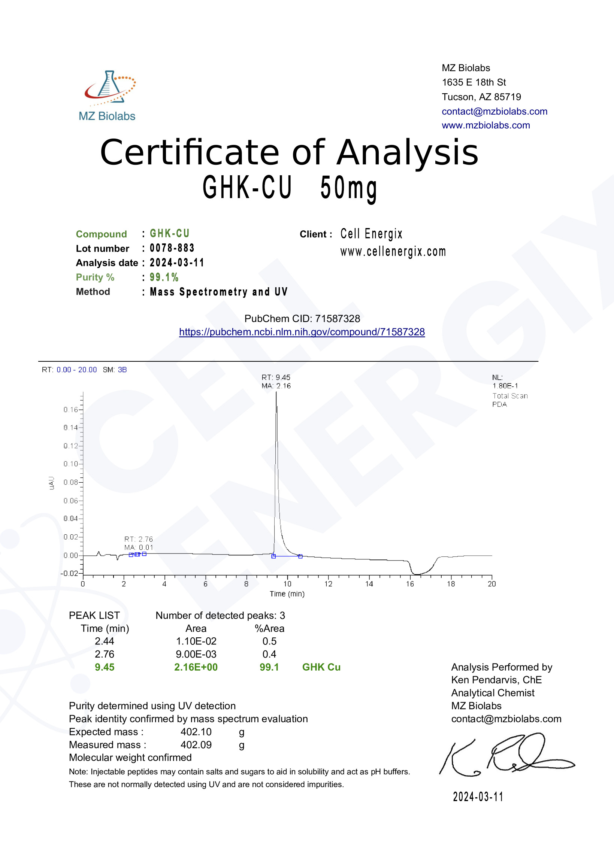This screenshot has width=614, height=868.
Task: Click the small peak label RT: 2.76
Action: pyautogui.click(x=139, y=539)
